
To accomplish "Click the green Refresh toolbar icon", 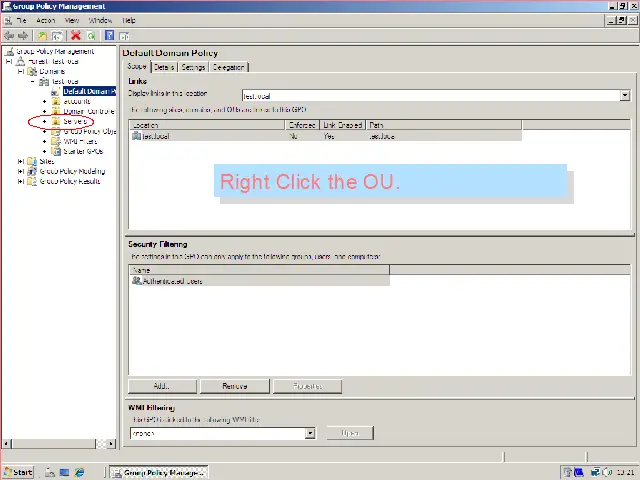I will point(91,36).
